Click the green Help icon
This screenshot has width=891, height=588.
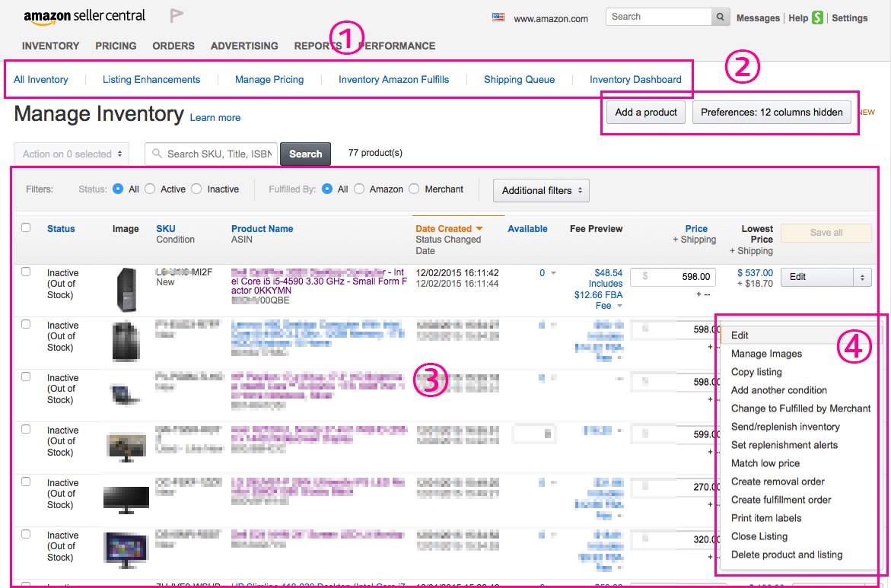(817, 17)
